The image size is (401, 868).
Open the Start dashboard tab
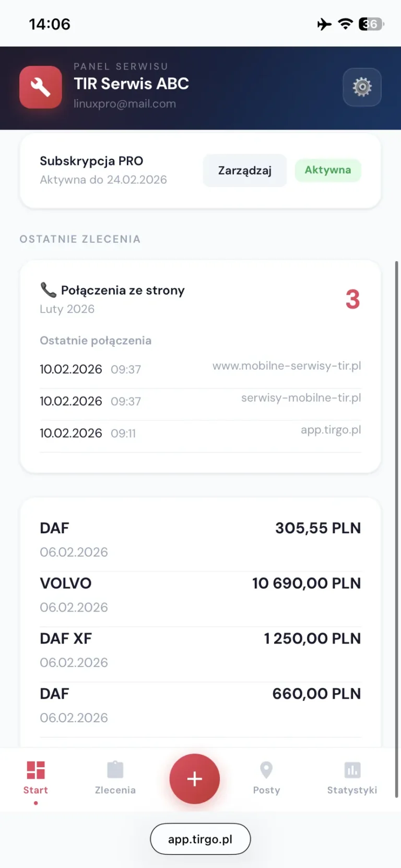[x=36, y=777]
